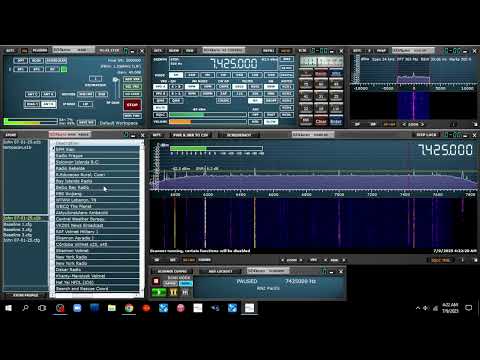
Task: Toggle the Mute button above volume bar
Action: (x=160, y=108)
